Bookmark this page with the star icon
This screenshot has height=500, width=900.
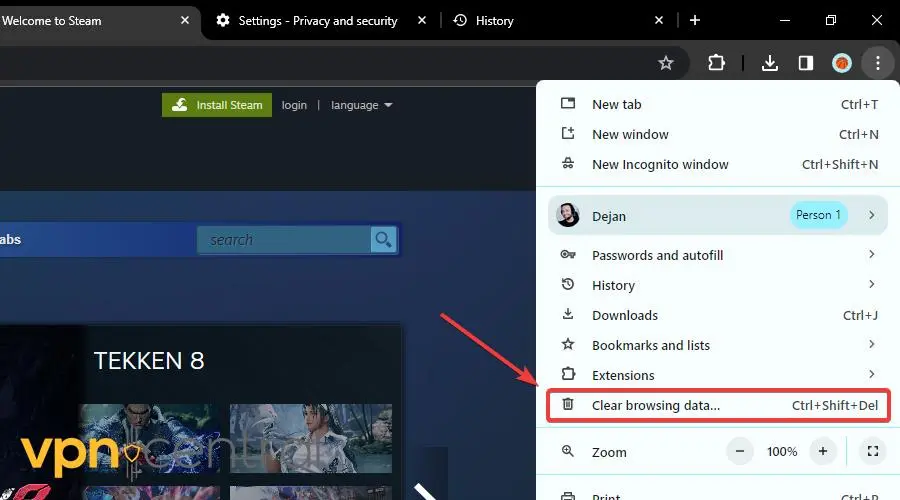665,63
